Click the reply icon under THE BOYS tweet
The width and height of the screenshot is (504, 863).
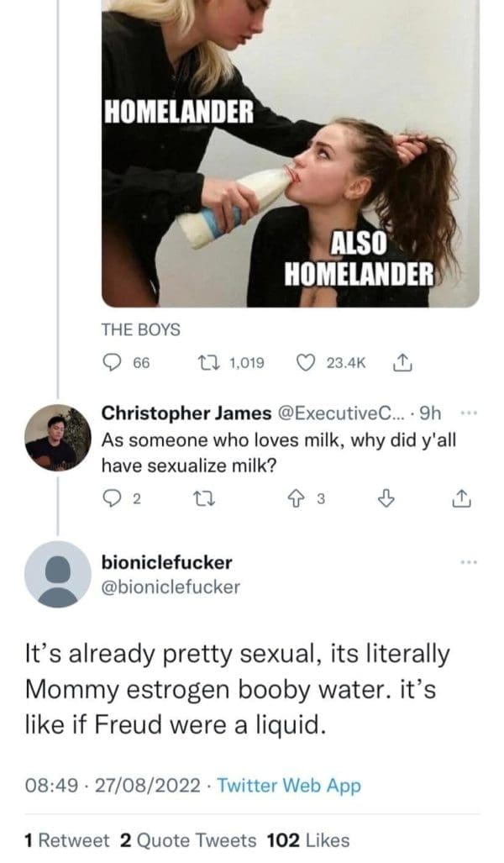(x=114, y=363)
